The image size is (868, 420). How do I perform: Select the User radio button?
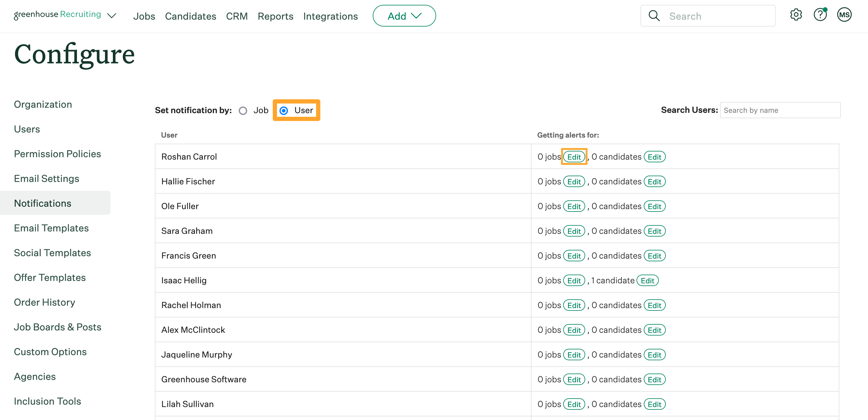tap(284, 110)
